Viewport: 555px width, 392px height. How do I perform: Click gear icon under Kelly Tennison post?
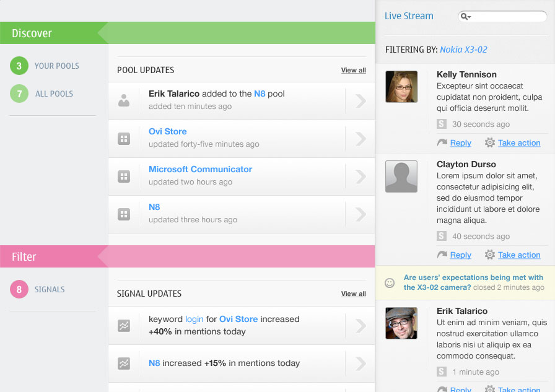(490, 142)
